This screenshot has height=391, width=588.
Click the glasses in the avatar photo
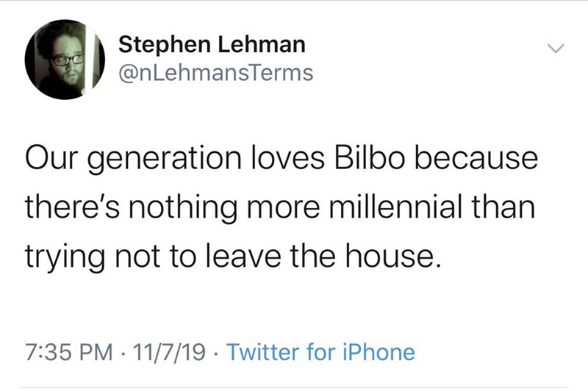66,59
